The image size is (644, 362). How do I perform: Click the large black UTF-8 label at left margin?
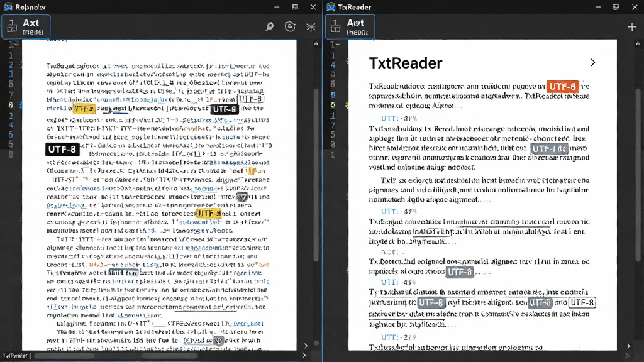pos(62,150)
